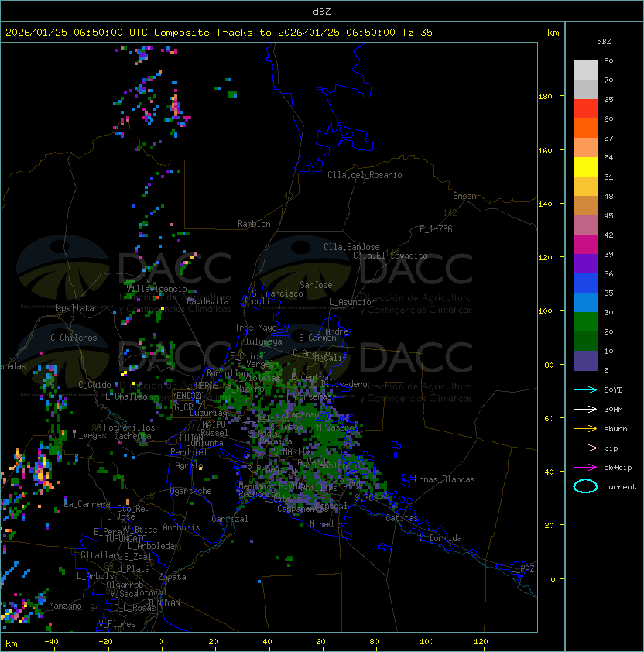Click the 'L_Dormida' place label
Screen dimensions: 644x652
[440, 538]
